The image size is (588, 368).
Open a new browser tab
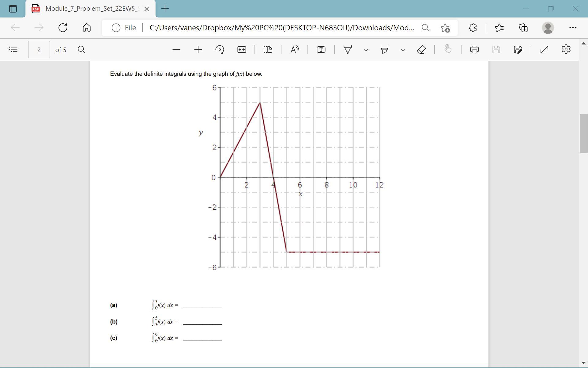pyautogui.click(x=165, y=9)
